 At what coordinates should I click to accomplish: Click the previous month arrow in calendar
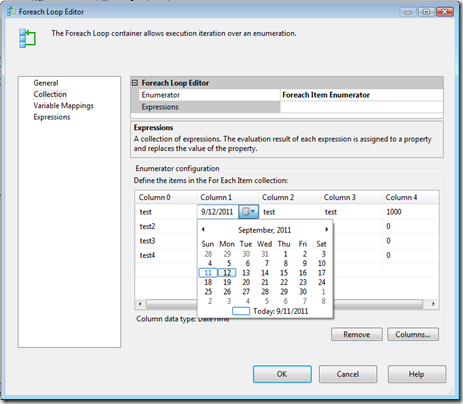tap(203, 229)
